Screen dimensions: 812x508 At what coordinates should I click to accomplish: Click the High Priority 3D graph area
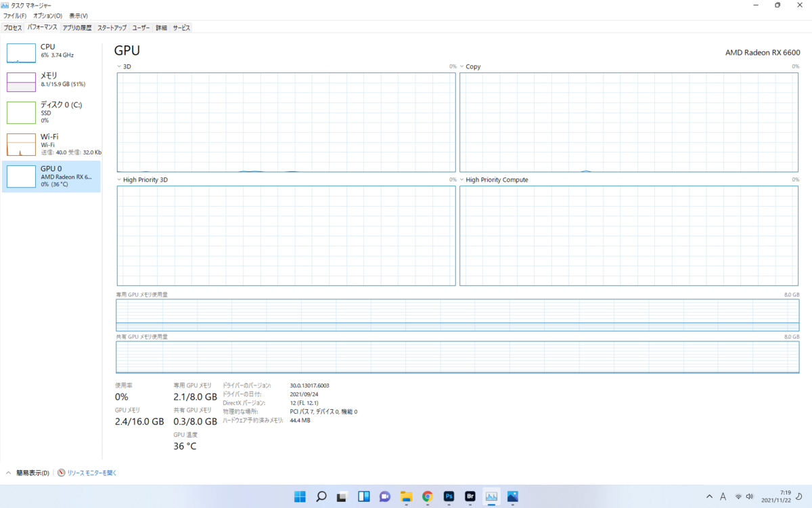(286, 236)
